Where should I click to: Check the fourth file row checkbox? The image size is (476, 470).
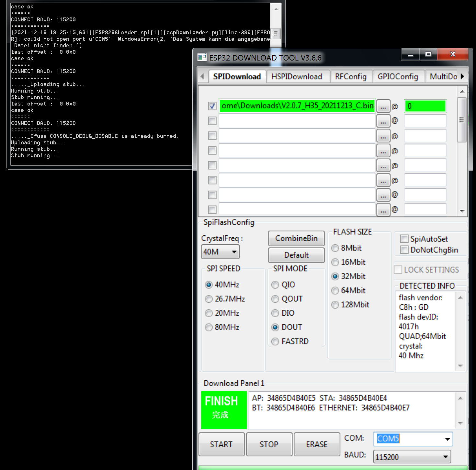click(212, 151)
